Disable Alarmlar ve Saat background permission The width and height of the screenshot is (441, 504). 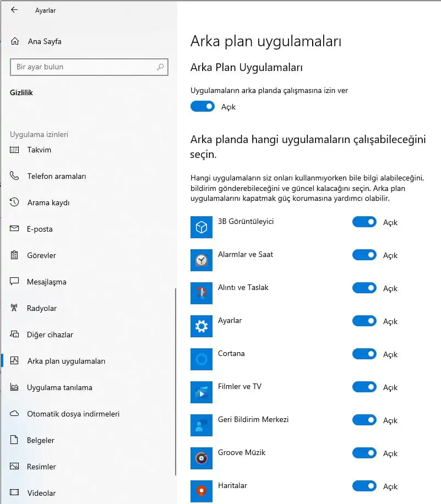tap(364, 255)
